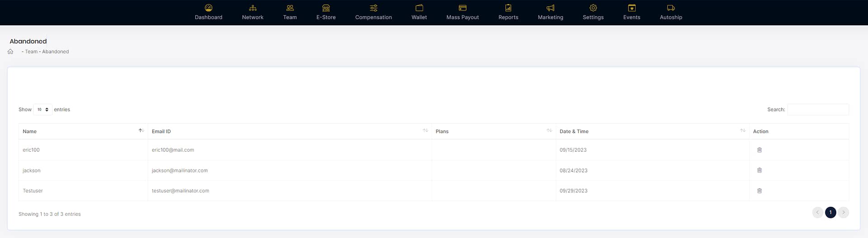Sort table by Plans column arrows

[x=549, y=130]
